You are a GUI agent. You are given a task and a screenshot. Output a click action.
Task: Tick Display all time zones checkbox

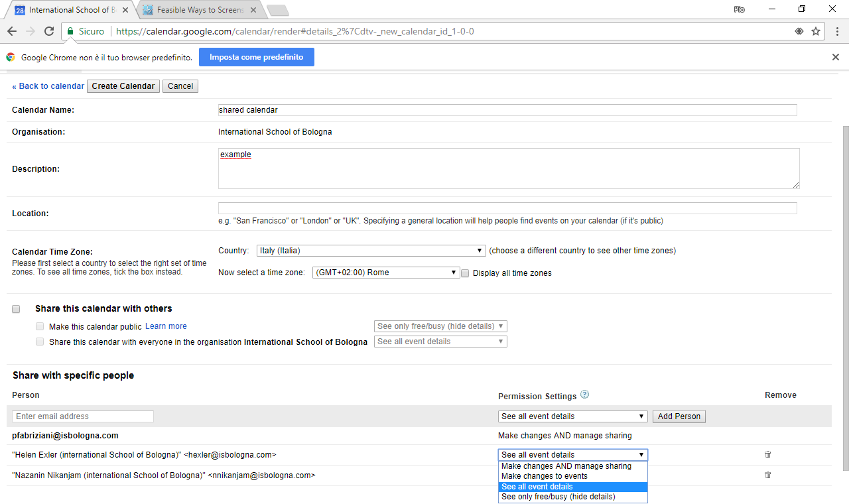pyautogui.click(x=465, y=273)
